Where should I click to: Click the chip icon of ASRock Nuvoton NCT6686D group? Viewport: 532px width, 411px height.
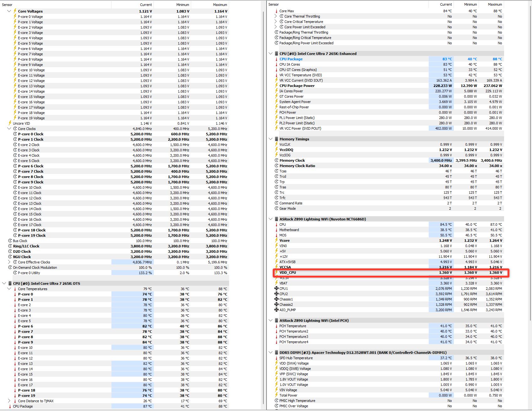pyautogui.click(x=276, y=219)
